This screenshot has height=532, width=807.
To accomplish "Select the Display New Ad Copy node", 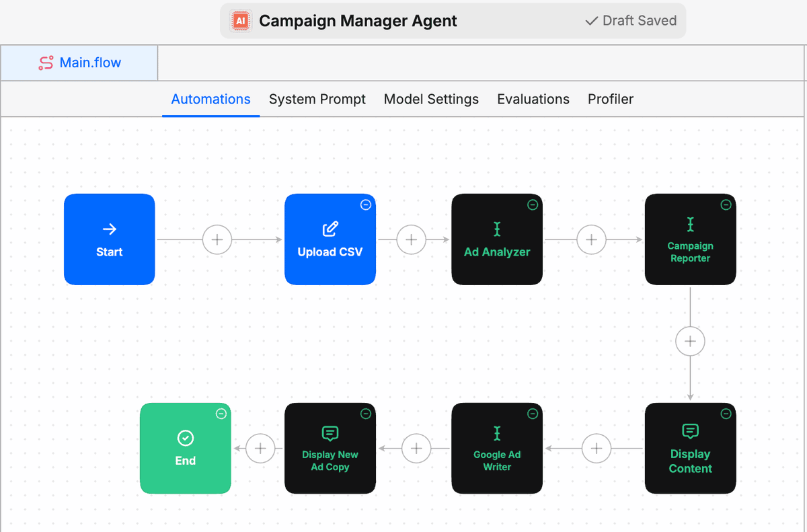I will [x=330, y=449].
